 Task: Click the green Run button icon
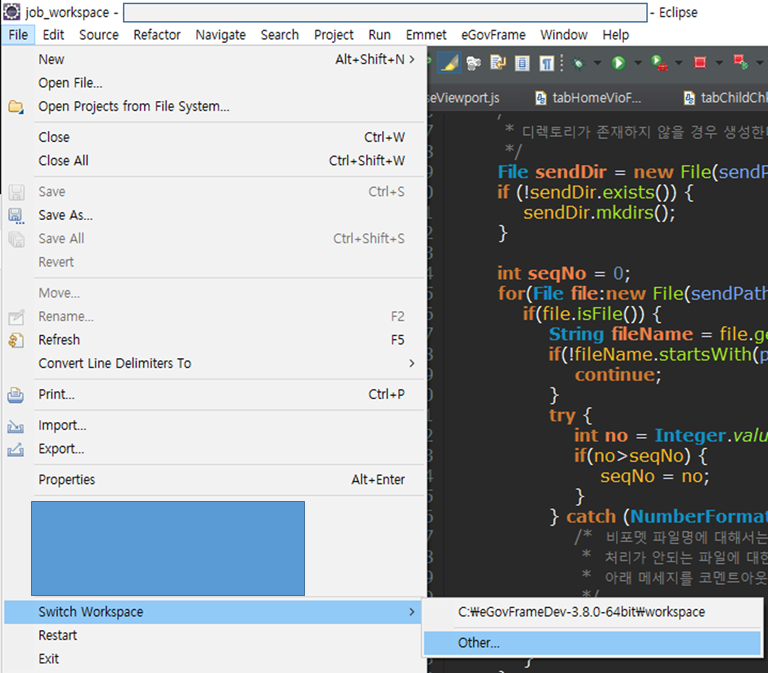[x=619, y=63]
